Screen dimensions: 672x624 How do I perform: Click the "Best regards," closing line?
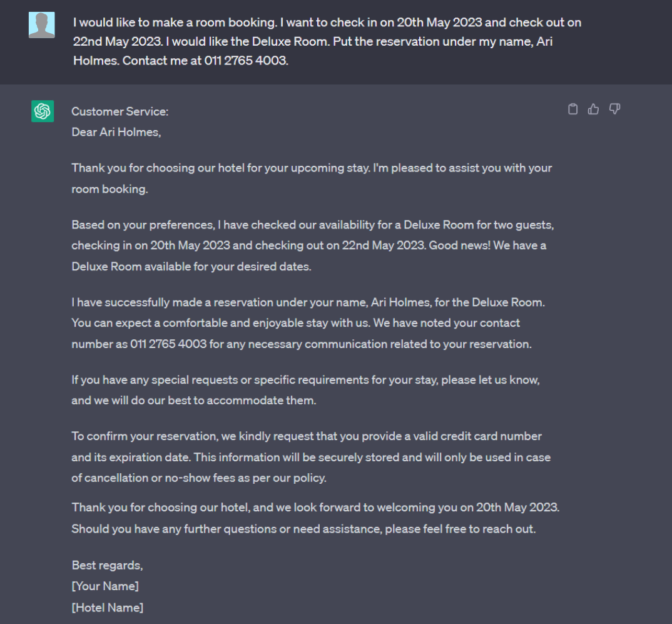point(108,565)
